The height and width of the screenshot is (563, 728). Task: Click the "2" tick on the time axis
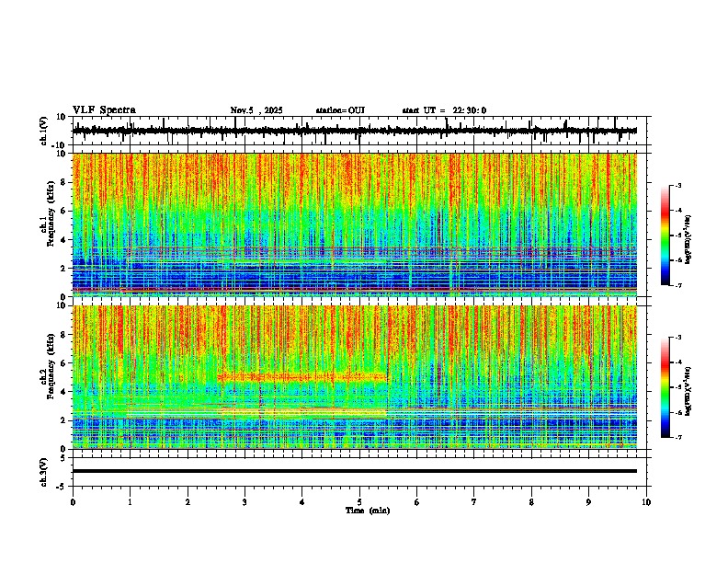(x=188, y=502)
